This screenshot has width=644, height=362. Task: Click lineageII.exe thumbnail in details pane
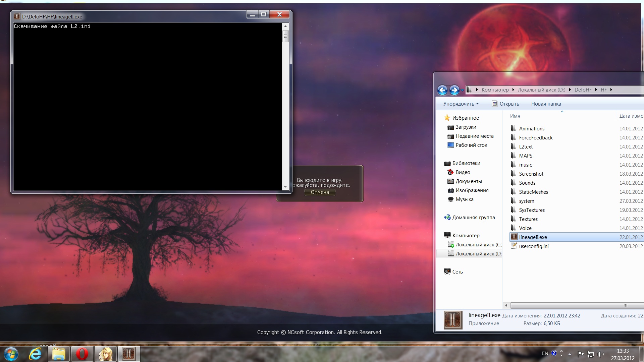point(453,320)
